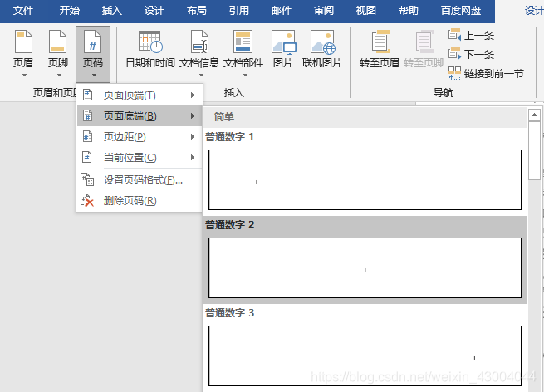Click the 简单 gallery category header
The image size is (544, 392).
365,117
